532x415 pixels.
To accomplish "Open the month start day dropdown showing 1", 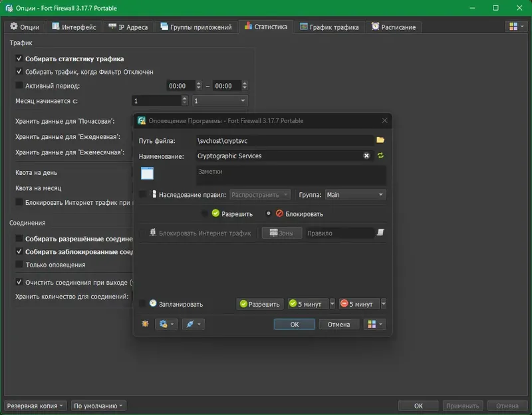I will (220, 101).
